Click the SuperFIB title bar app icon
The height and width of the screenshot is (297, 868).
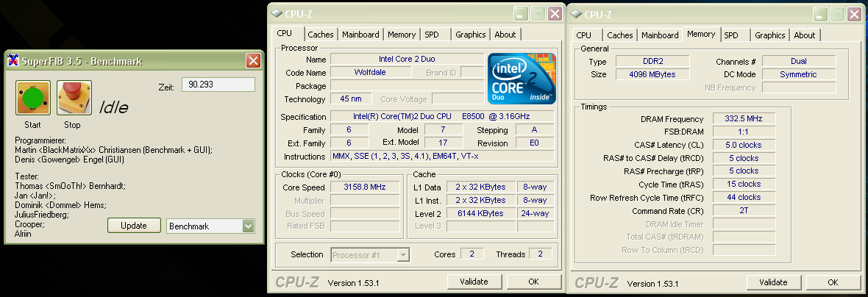click(13, 61)
